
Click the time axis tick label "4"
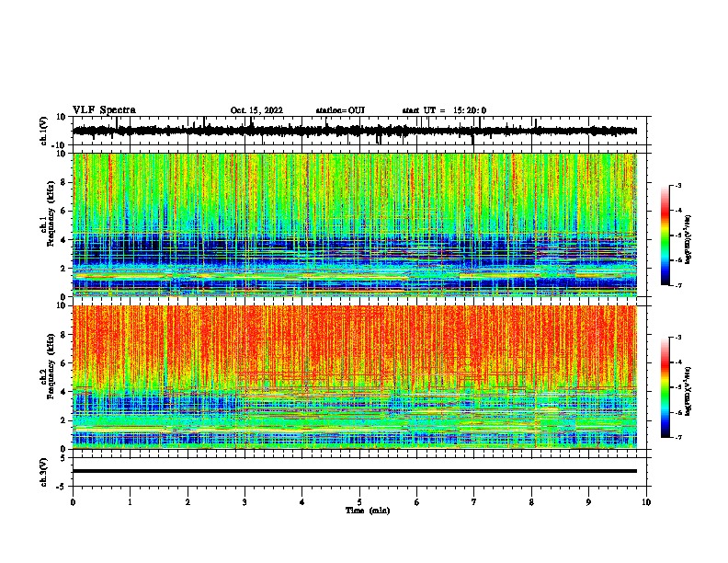pos(302,502)
